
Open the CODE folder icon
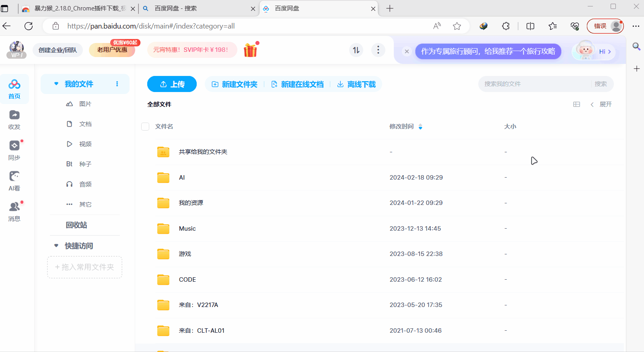(163, 279)
